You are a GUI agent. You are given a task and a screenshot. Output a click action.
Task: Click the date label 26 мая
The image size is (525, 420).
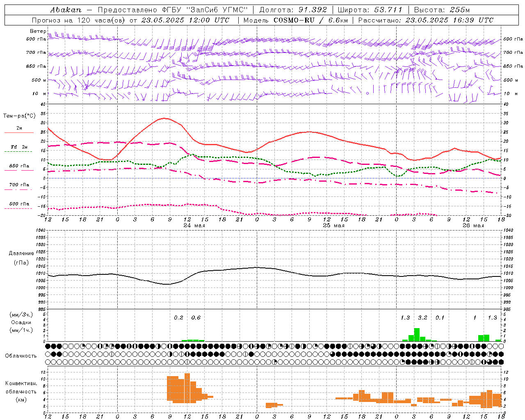coord(473,226)
